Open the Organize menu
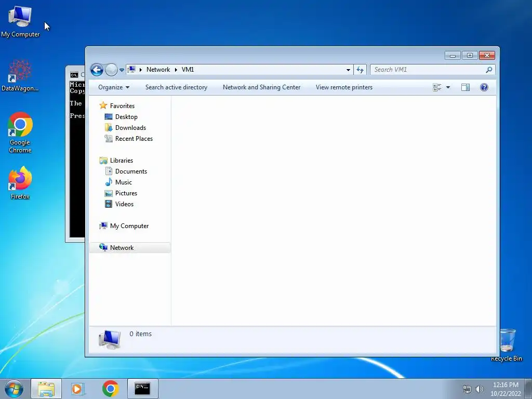This screenshot has width=532, height=399. pyautogui.click(x=114, y=87)
